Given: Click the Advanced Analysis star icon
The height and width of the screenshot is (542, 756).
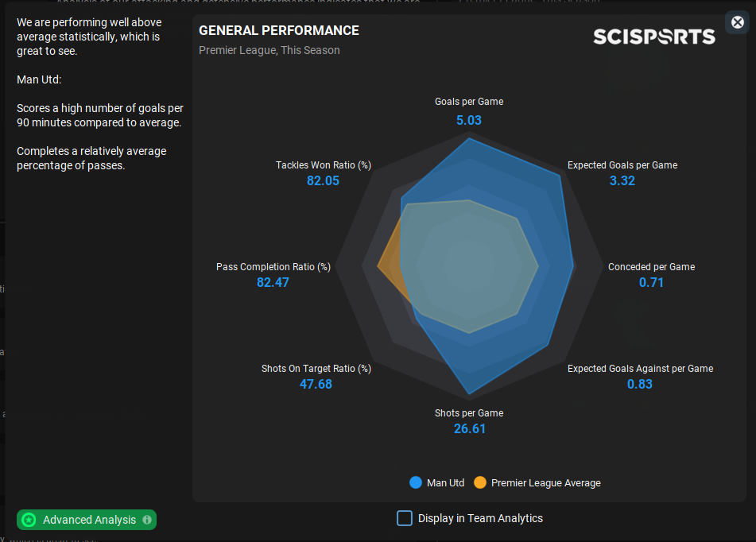Looking at the screenshot, I should click(29, 520).
